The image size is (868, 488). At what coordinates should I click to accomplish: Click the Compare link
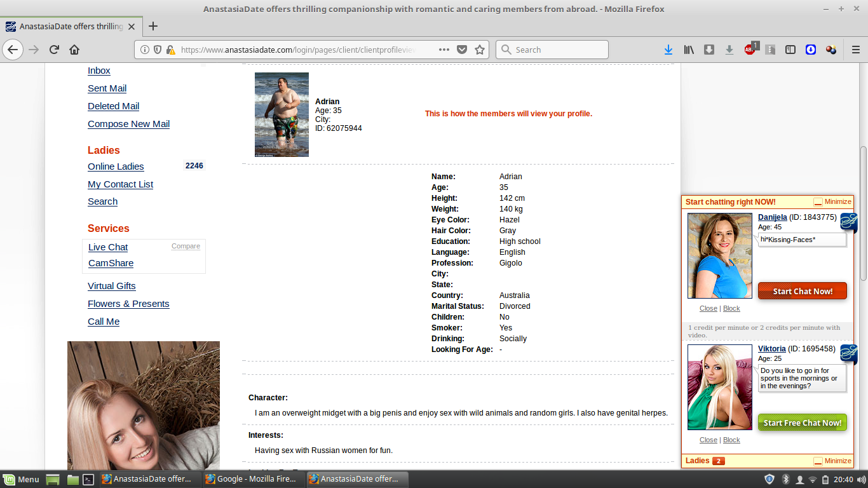coord(186,247)
